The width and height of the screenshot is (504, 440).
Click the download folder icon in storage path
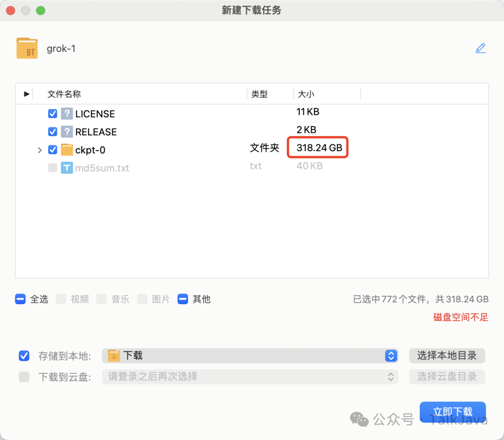click(x=114, y=356)
